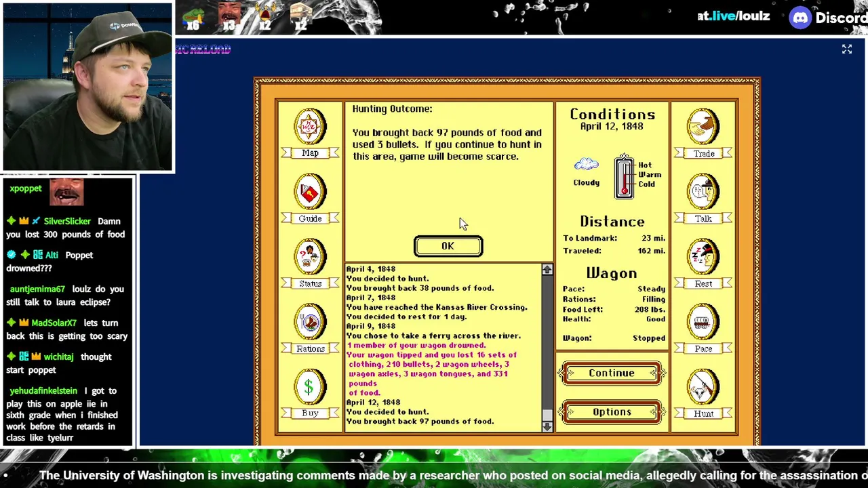Click the Talk label
The image size is (868, 488).
[703, 218]
